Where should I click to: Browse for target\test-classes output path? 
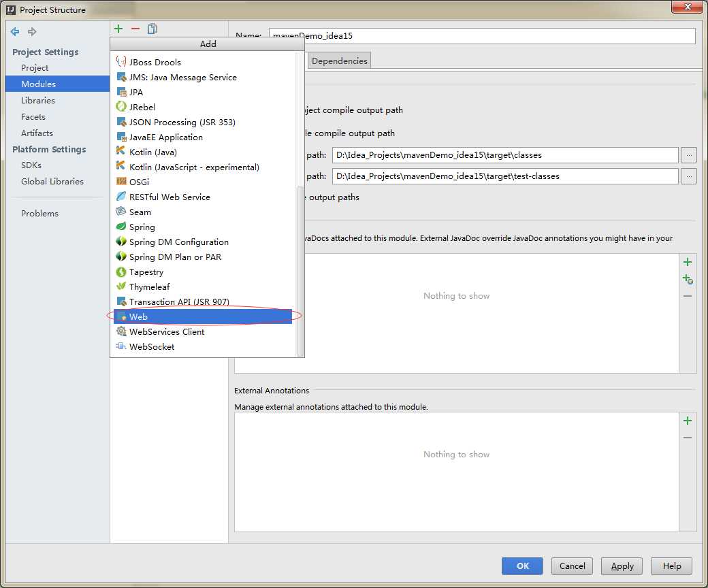(688, 176)
